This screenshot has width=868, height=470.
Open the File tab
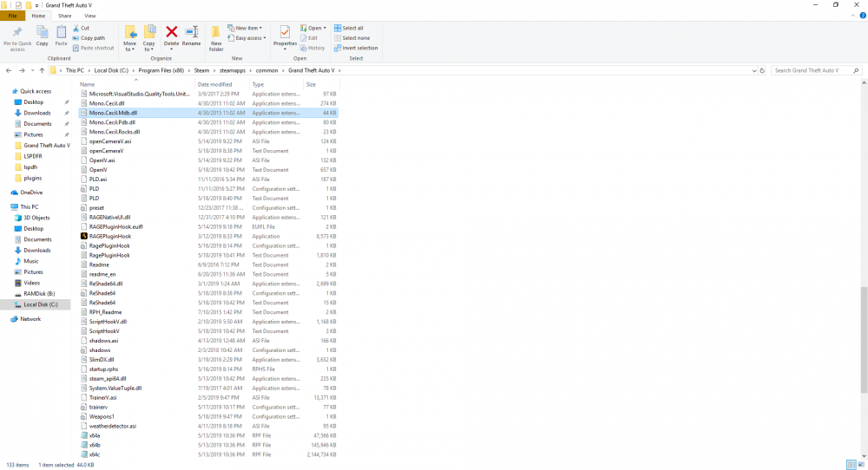click(x=12, y=16)
